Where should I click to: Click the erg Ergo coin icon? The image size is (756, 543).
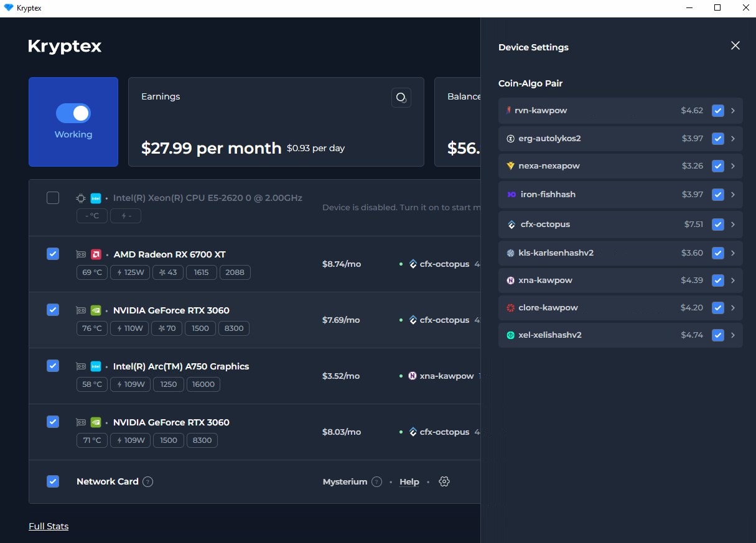[x=511, y=139]
